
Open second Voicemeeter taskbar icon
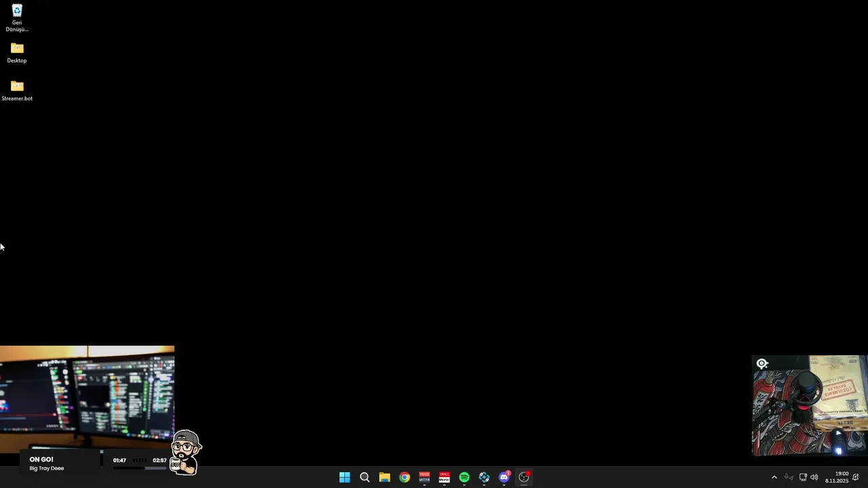point(444,477)
